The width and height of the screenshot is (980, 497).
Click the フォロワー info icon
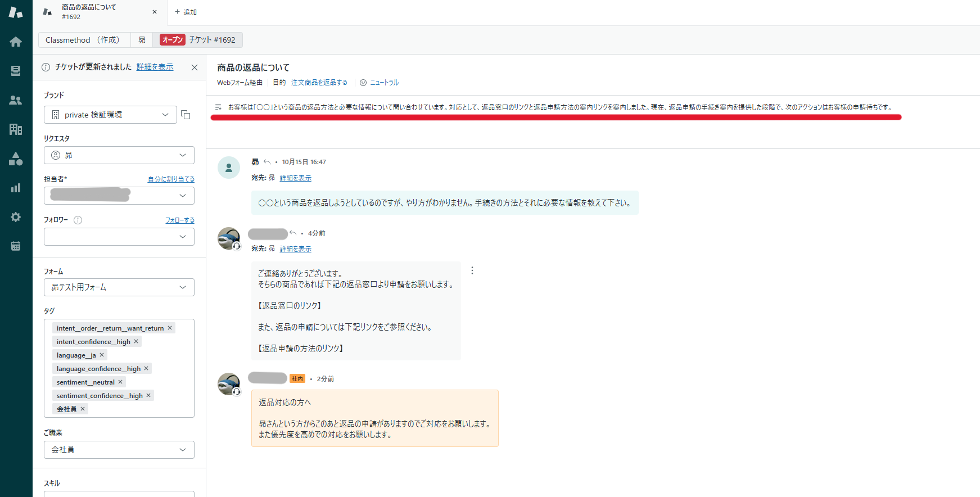[78, 220]
